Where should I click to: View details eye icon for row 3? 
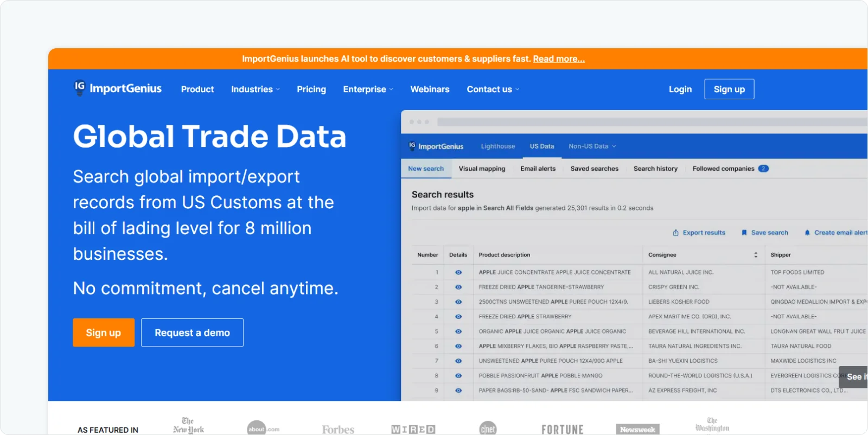(458, 302)
